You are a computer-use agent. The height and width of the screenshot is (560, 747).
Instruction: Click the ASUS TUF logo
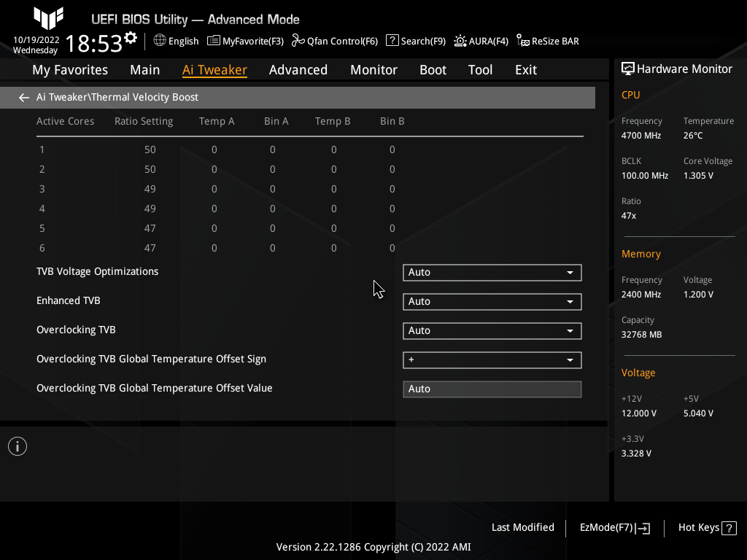(x=47, y=18)
